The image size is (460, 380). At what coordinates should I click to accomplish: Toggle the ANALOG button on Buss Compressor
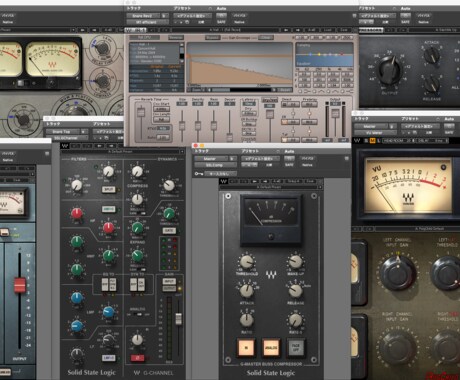click(271, 348)
